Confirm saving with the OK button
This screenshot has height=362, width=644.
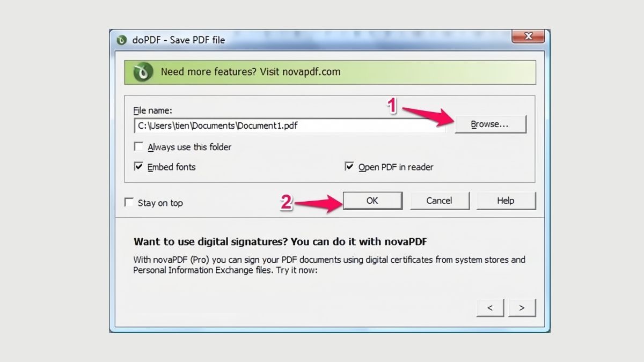click(x=372, y=201)
